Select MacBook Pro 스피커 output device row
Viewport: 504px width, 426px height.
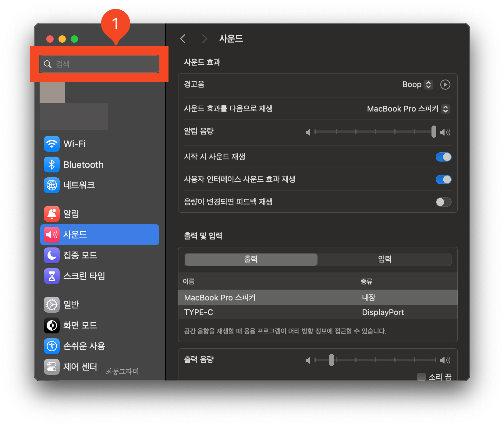click(318, 298)
